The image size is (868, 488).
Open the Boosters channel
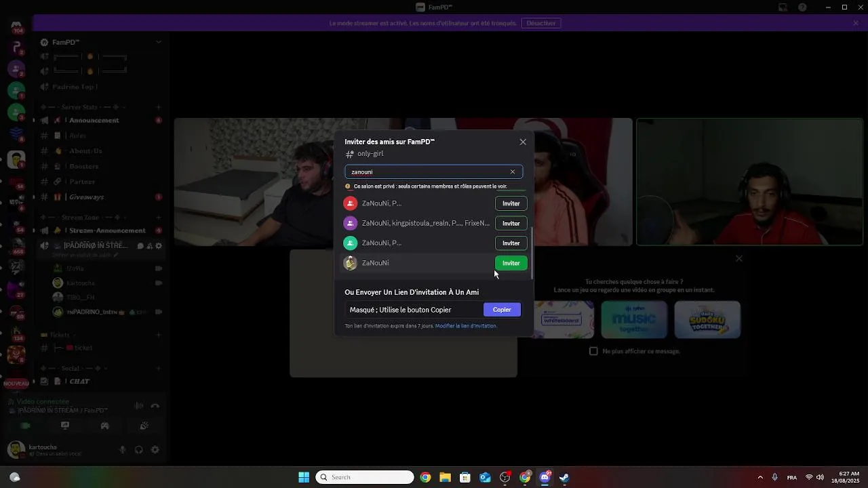100,166
